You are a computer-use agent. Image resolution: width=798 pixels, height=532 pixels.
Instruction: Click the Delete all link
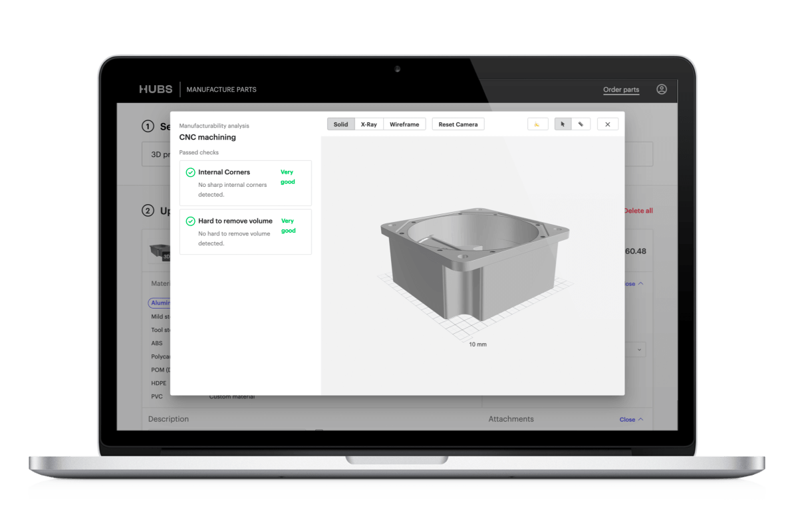click(x=638, y=211)
